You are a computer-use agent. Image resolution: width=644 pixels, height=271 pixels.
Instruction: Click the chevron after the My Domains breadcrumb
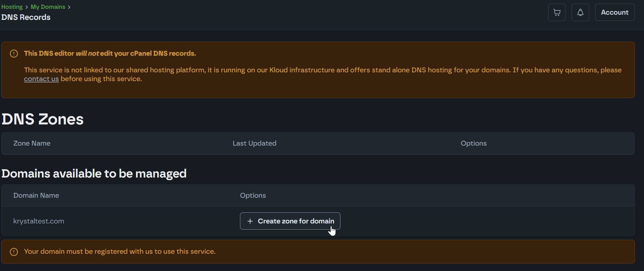69,7
